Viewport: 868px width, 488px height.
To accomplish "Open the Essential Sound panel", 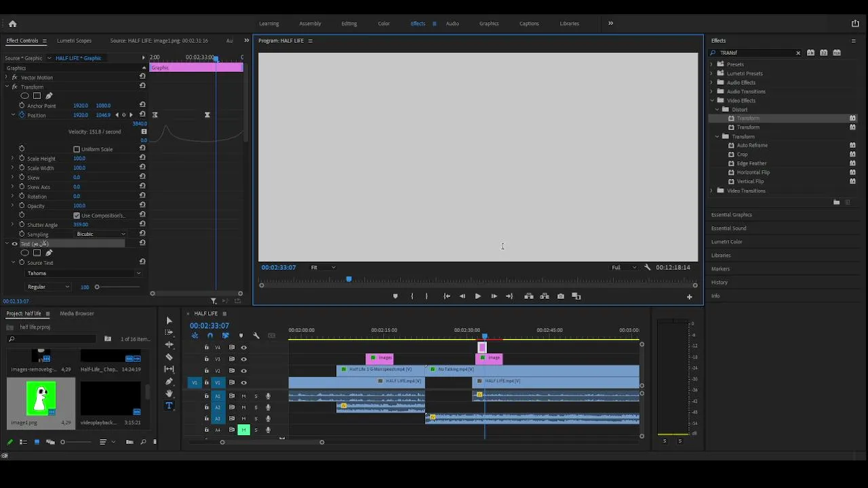I will [x=729, y=228].
